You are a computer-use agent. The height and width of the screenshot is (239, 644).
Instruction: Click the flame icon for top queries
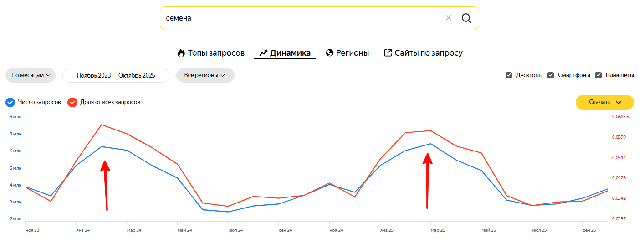coord(181,53)
